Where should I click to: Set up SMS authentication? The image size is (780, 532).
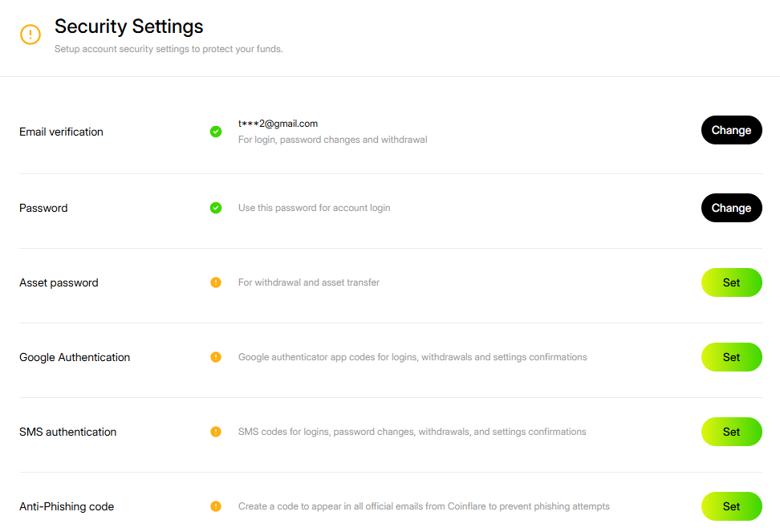731,432
